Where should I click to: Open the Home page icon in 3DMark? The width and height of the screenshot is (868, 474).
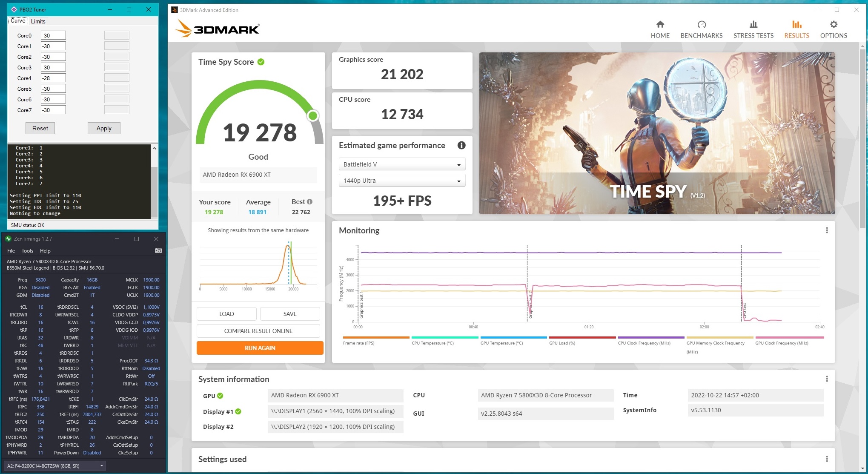tap(660, 25)
